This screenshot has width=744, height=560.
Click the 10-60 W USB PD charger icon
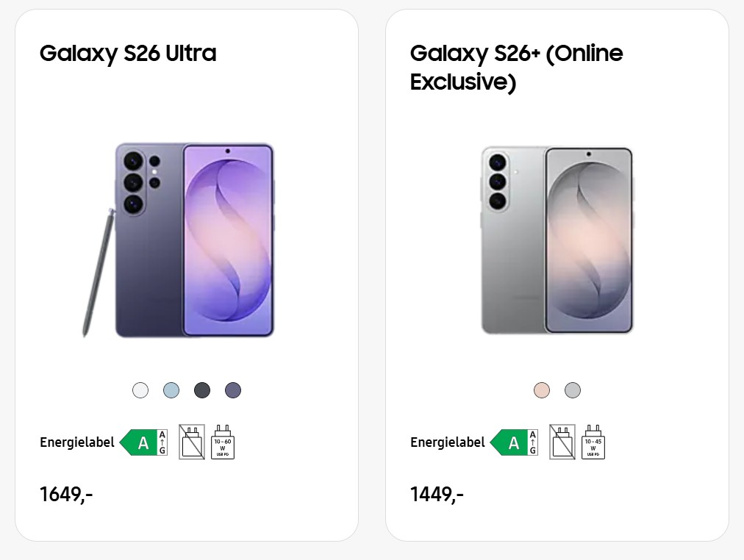click(x=223, y=442)
